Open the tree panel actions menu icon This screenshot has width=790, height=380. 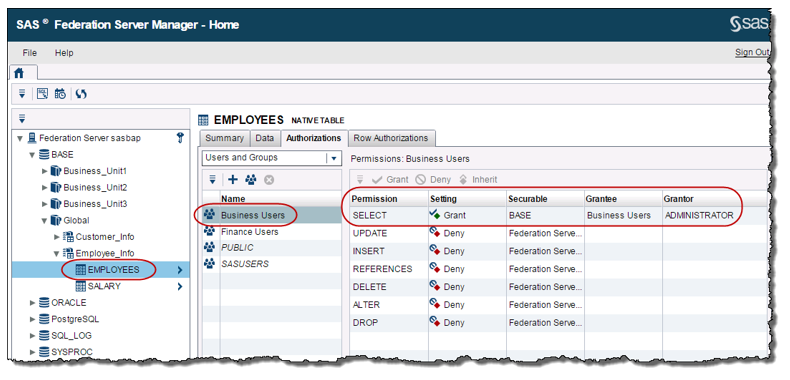point(22,119)
